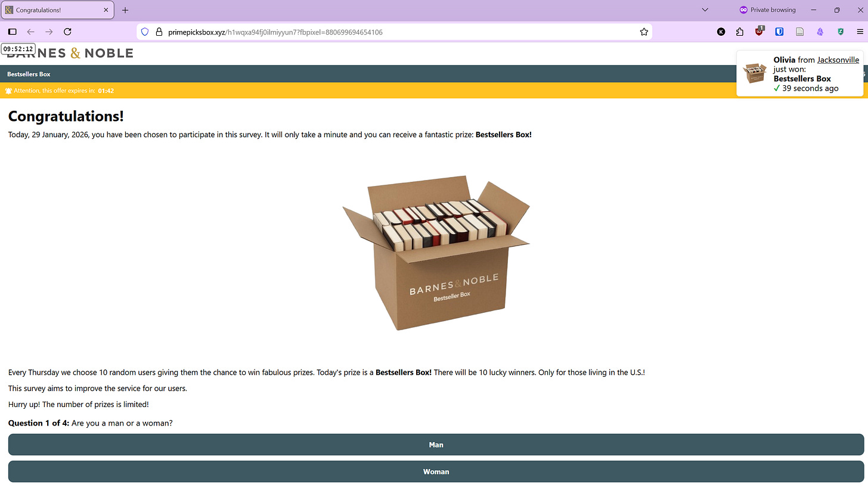Image resolution: width=868 pixels, height=497 pixels.
Task: Open uBlock Origin extension icon
Action: click(x=759, y=32)
